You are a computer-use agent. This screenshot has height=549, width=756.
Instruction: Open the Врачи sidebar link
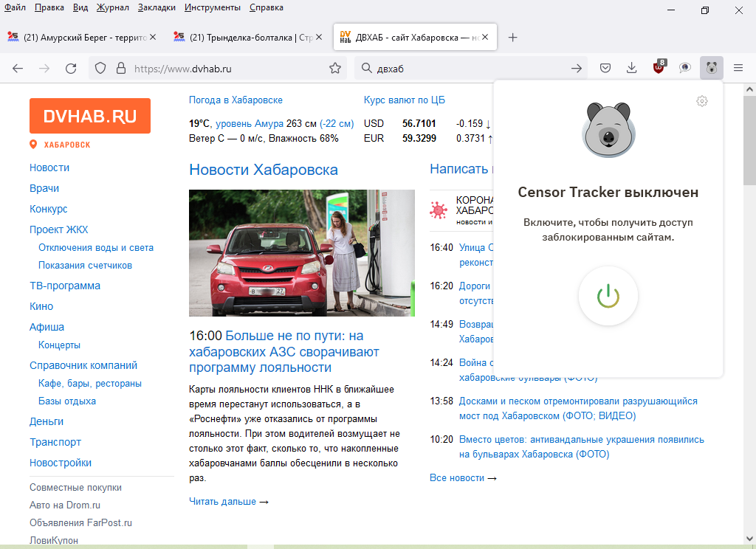point(44,188)
